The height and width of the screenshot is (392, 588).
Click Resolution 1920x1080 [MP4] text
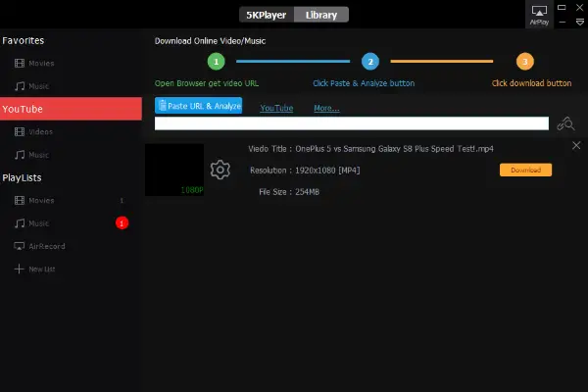(x=305, y=171)
